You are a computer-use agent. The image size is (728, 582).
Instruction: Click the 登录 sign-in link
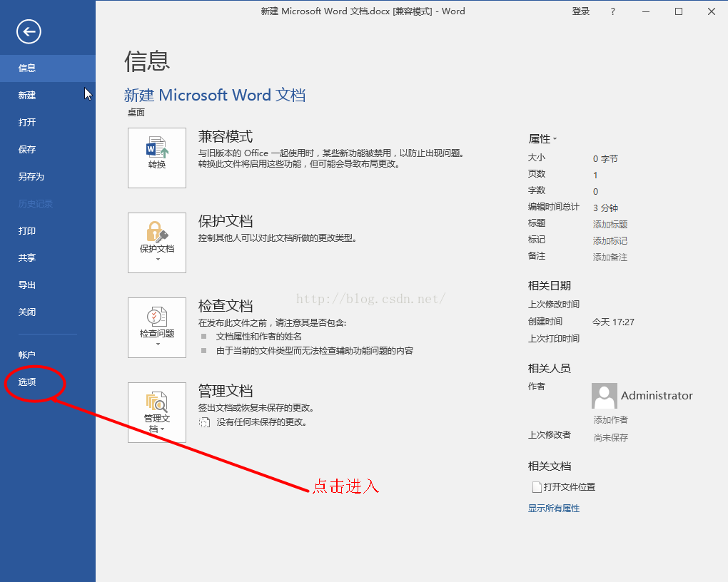581,11
